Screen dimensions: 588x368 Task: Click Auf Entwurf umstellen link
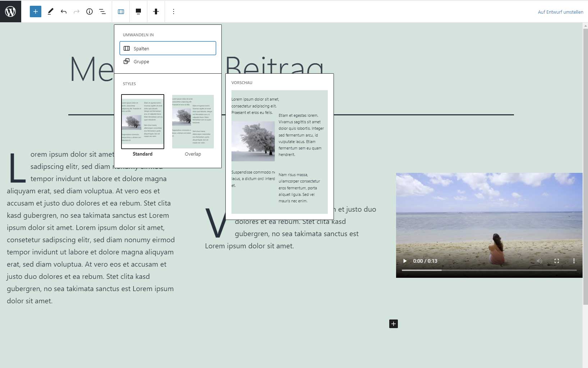point(560,12)
